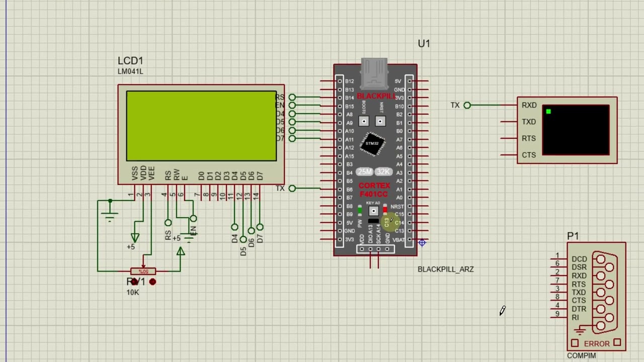Click the green indicator on virtual terminal
Viewport: 644px width, 362px height.
click(548, 112)
